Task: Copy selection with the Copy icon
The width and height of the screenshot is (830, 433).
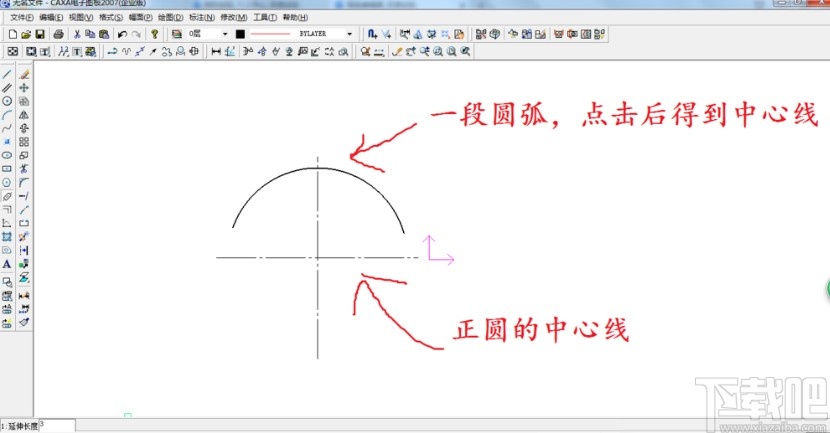Action: click(x=91, y=34)
